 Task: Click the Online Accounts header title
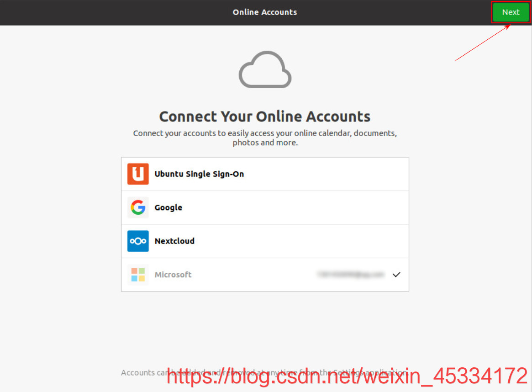pos(265,12)
